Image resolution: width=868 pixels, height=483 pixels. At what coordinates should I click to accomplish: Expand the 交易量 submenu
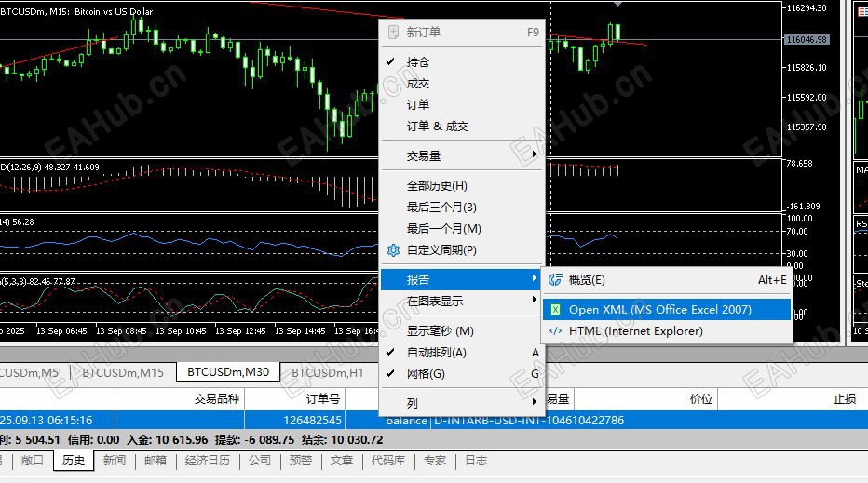(x=463, y=156)
